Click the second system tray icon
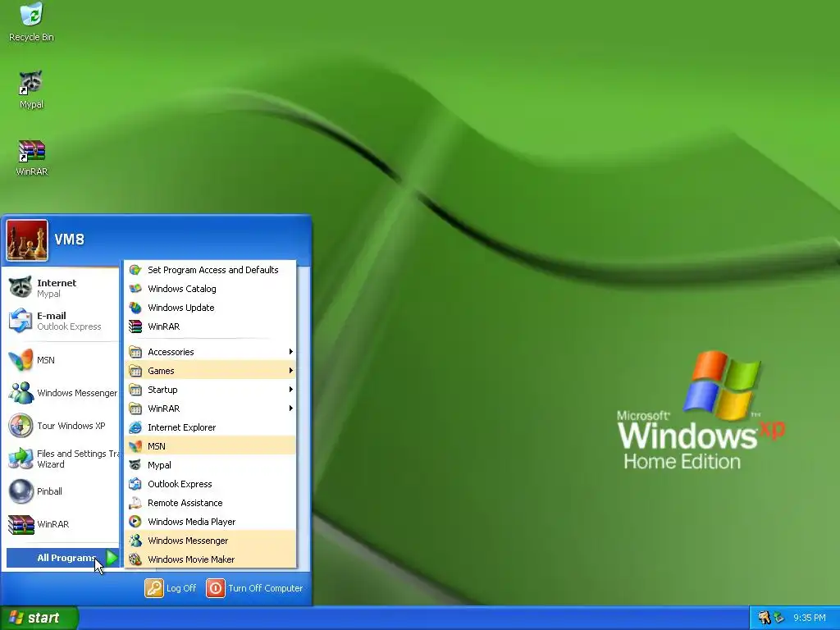Viewport: 840px width, 630px height. [x=779, y=618]
